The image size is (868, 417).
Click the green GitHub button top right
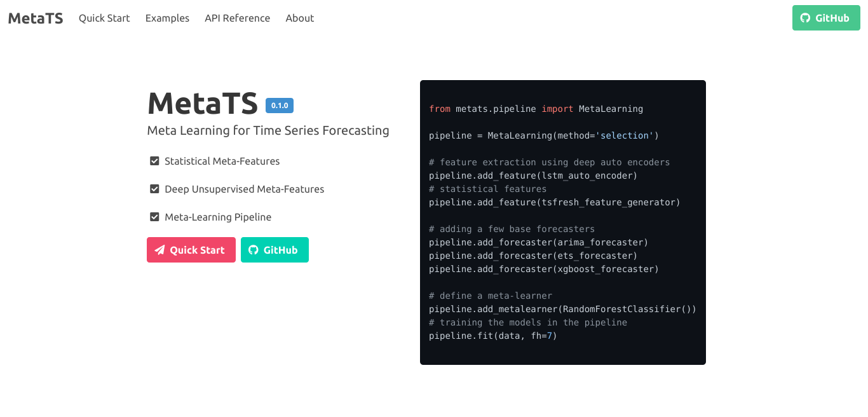point(826,18)
